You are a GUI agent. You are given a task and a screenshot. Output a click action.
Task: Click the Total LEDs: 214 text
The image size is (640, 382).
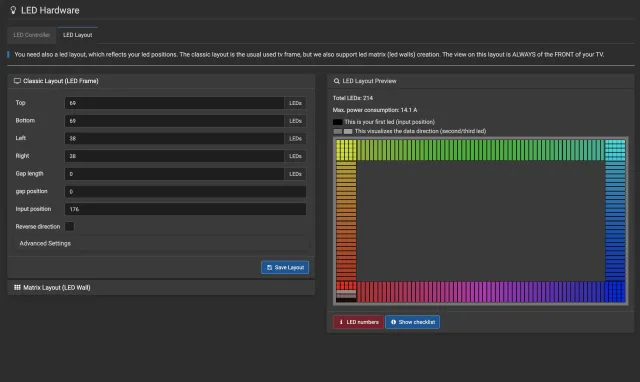click(x=353, y=98)
